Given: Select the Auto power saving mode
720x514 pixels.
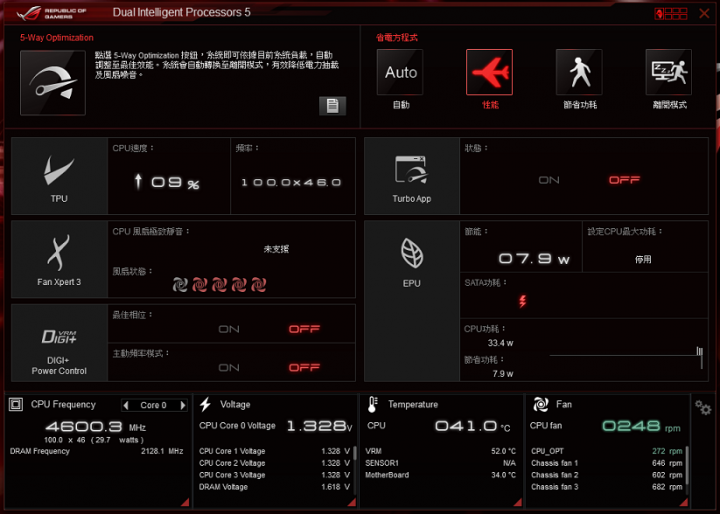Looking at the screenshot, I should coord(400,72).
